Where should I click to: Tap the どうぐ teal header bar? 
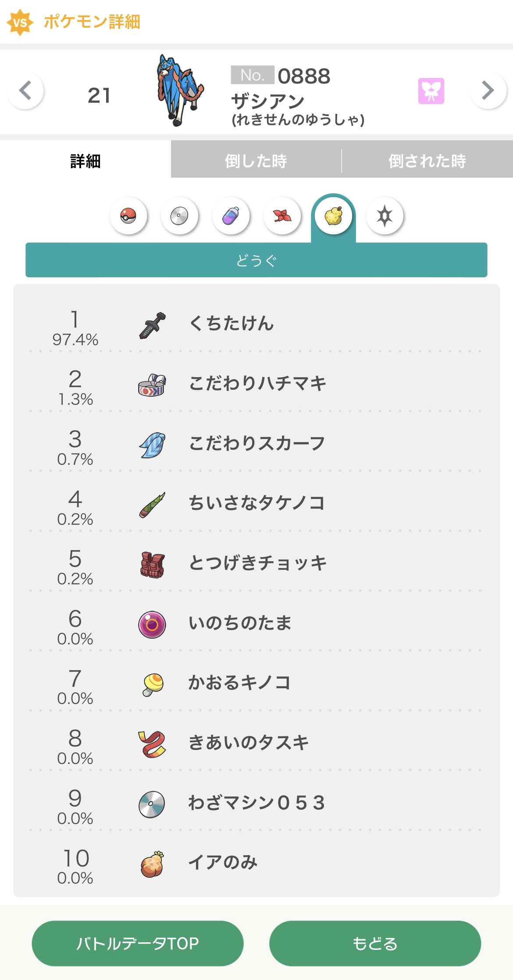pos(256,260)
